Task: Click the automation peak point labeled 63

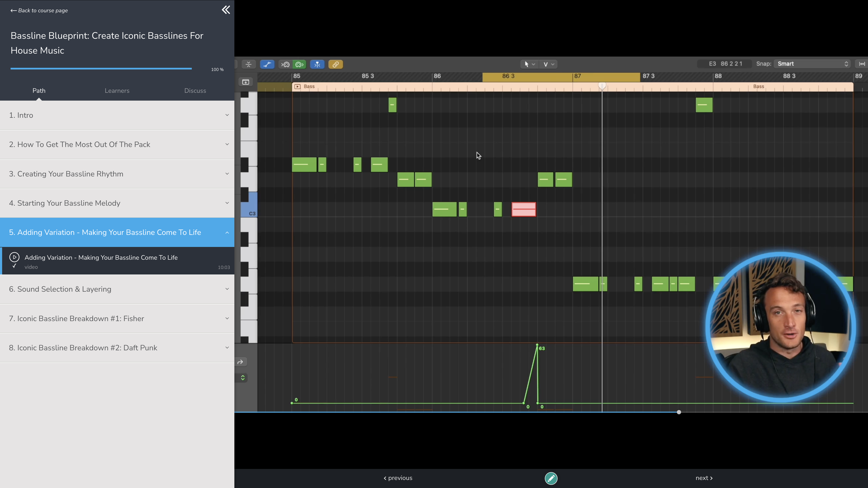Action: [537, 345]
